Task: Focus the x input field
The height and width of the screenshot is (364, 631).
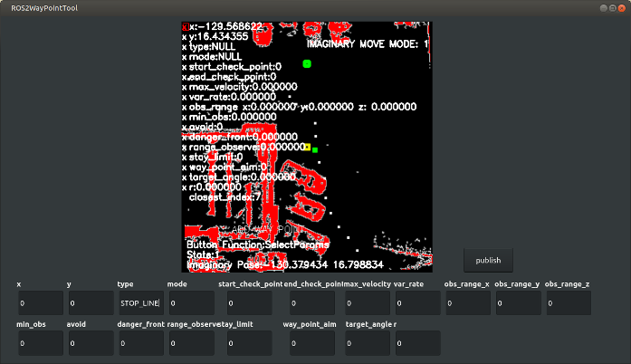Action: click(x=41, y=302)
